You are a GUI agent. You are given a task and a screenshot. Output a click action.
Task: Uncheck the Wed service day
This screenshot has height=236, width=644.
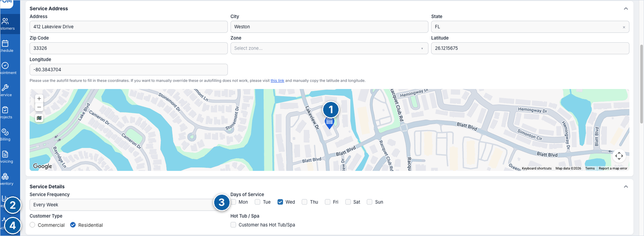pos(281,202)
